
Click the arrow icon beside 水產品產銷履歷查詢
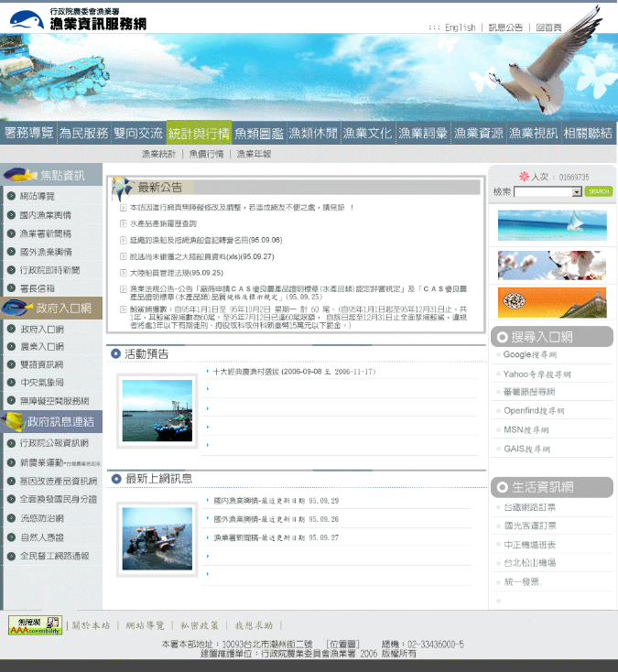123,223
